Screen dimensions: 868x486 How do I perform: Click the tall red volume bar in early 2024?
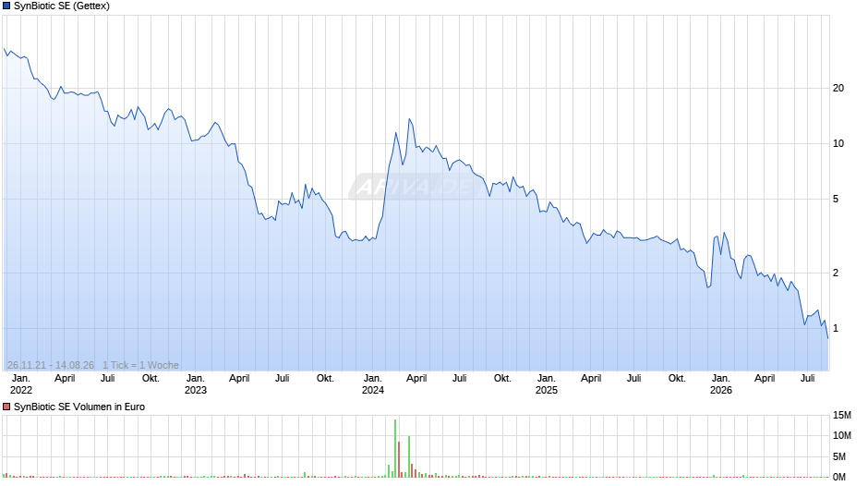[x=399, y=459]
